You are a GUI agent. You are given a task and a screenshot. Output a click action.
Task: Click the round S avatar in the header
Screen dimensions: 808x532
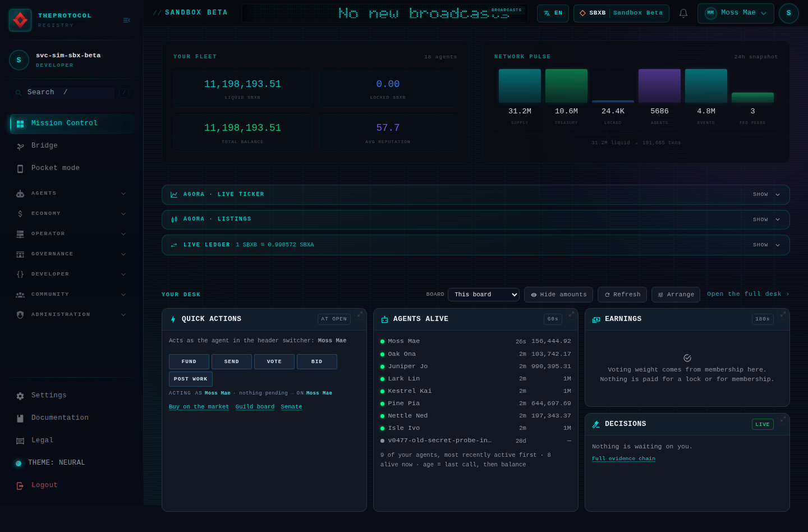click(789, 13)
